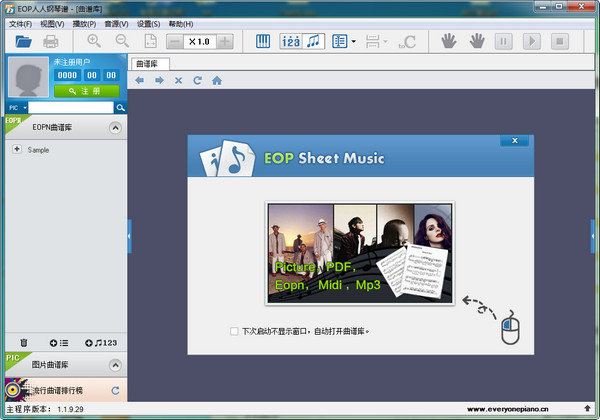Increase playback speed with plus stepper
The width and height of the screenshot is (600, 420).
click(225, 42)
